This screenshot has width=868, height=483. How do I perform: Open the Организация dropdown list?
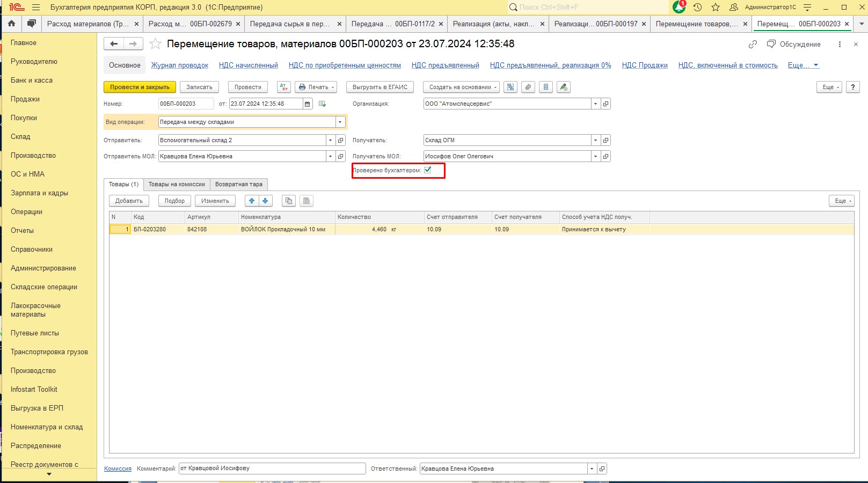pos(595,104)
